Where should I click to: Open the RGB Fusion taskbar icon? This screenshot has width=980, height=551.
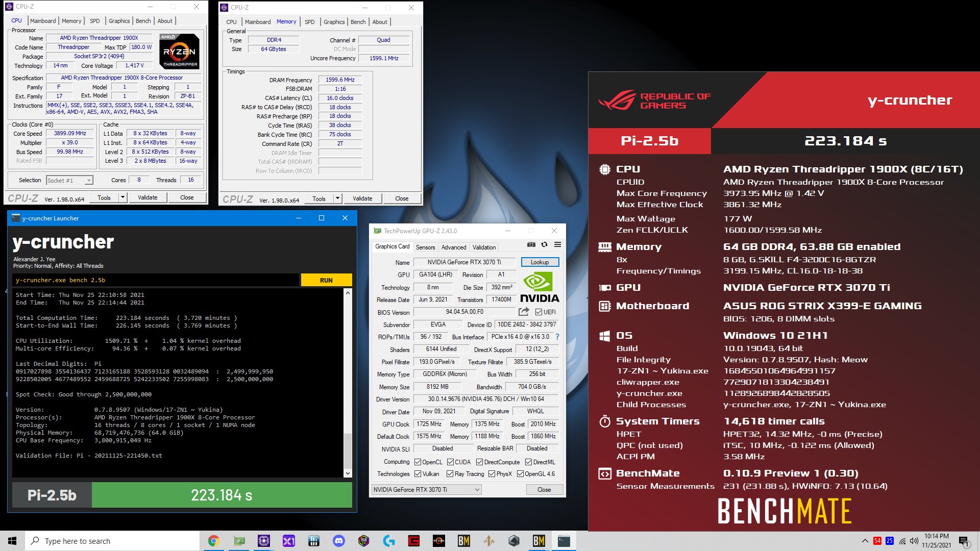pyautogui.click(x=364, y=541)
